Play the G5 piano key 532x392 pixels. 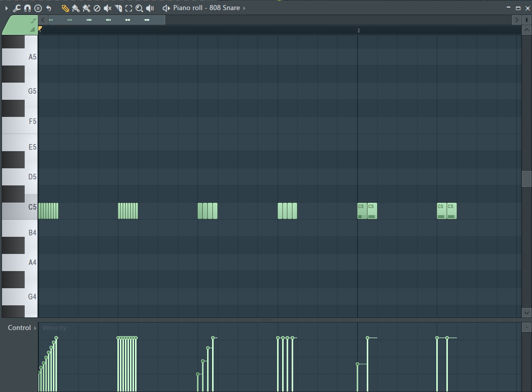point(20,91)
